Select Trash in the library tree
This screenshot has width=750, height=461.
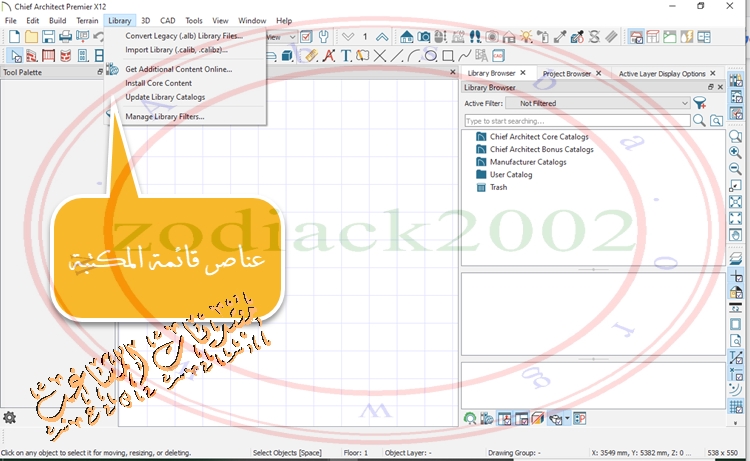498,187
